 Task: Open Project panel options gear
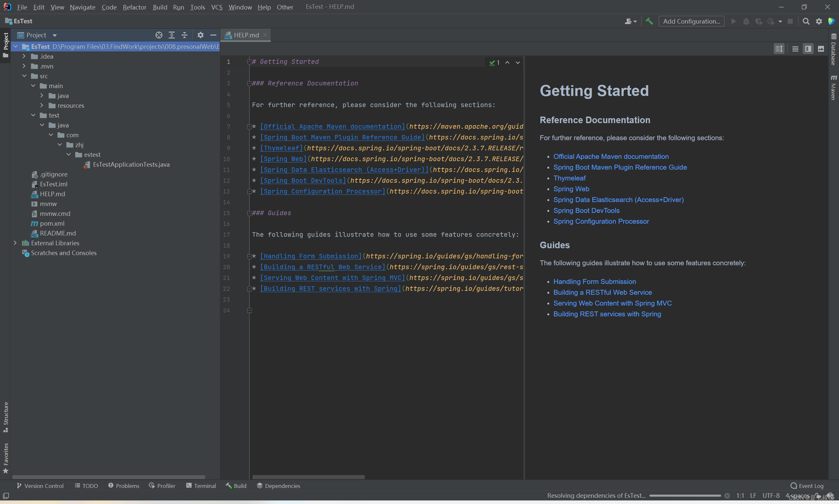click(201, 35)
